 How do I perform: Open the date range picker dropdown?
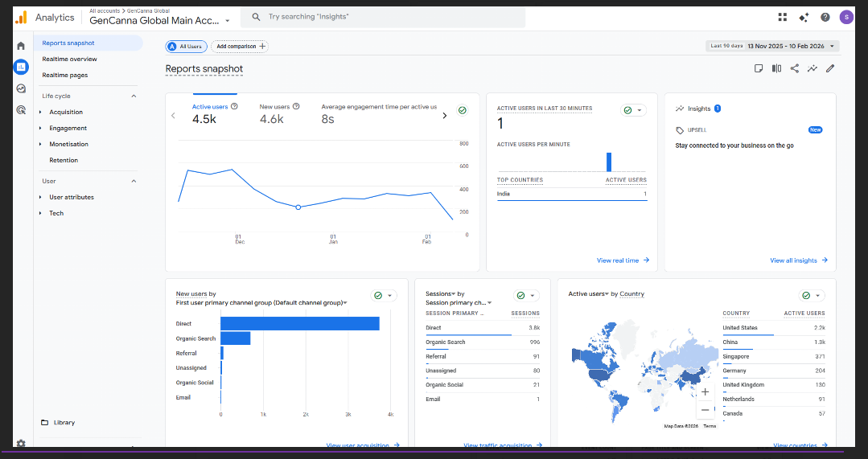point(772,46)
